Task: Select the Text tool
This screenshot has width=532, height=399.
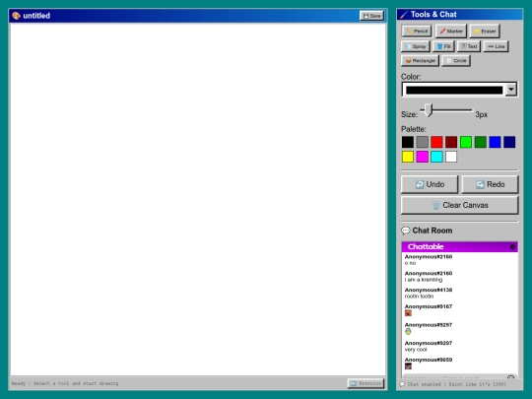Action: click(469, 46)
